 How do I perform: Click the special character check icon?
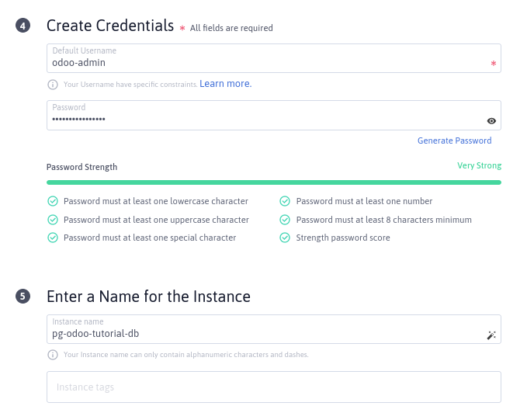[x=53, y=238]
